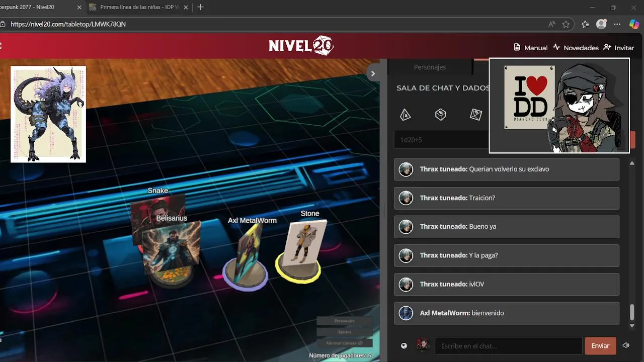This screenshot has width=644, height=362.
Task: Click avatar beside 'Y la paga?' message
Action: pyautogui.click(x=406, y=255)
